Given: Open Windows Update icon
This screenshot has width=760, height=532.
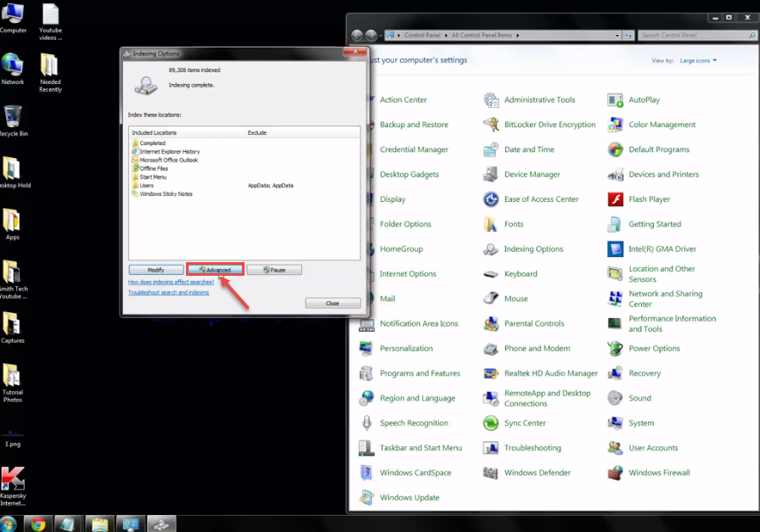Looking at the screenshot, I should coord(367,497).
